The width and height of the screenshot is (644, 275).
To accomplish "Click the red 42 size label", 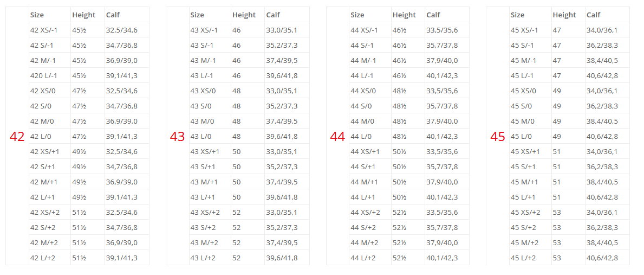I will tap(17, 137).
